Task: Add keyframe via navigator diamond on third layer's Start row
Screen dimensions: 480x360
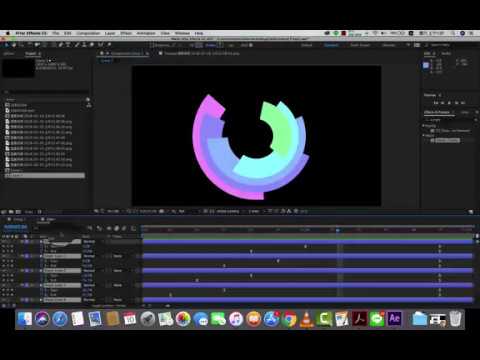Action: [x=8, y=276]
